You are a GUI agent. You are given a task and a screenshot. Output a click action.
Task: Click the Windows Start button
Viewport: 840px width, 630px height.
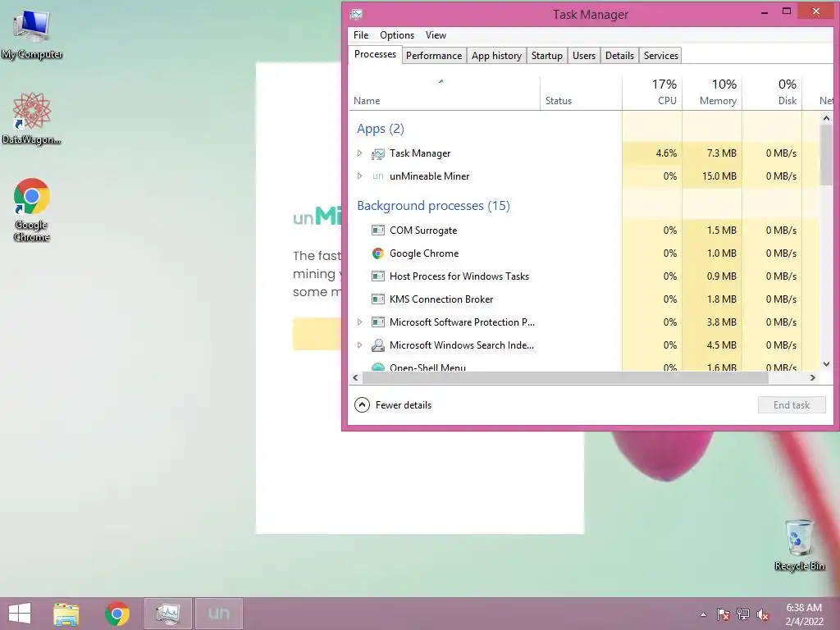coord(20,614)
